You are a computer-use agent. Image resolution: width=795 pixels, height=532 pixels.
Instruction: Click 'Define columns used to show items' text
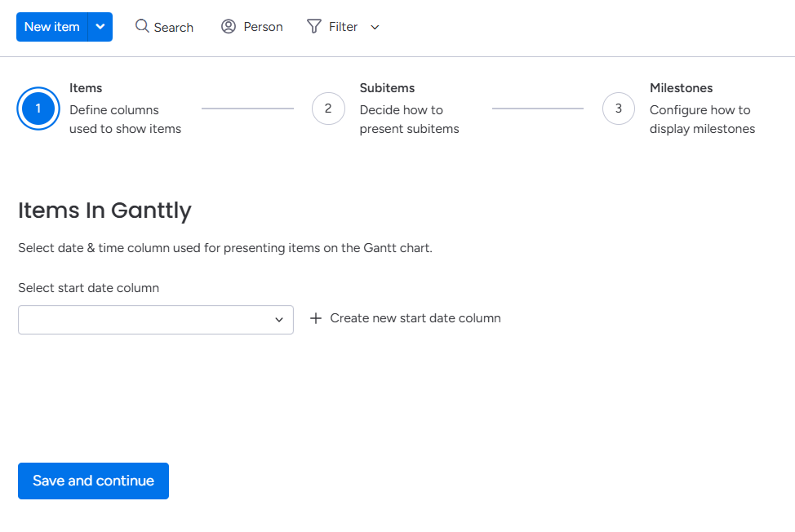pyautogui.click(x=125, y=120)
